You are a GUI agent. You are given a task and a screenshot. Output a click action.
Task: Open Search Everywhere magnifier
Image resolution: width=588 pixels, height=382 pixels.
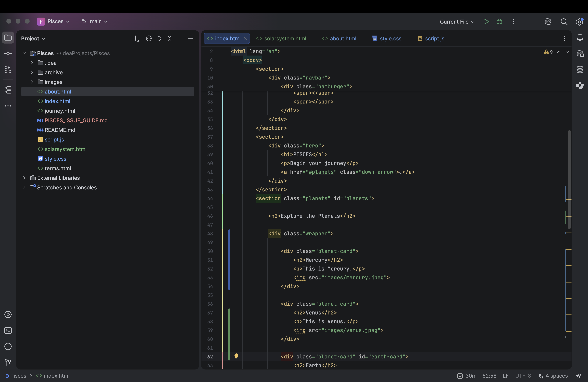564,21
